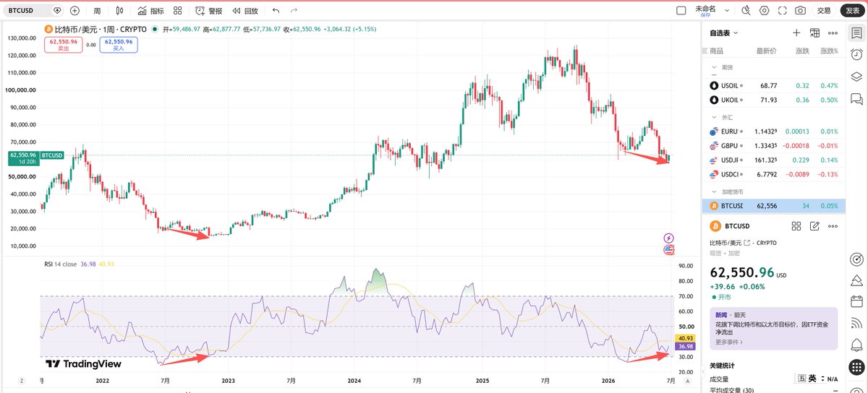Open the calendar icon in right sidebar
This screenshot has width=868, height=393.
pyautogui.click(x=856, y=301)
